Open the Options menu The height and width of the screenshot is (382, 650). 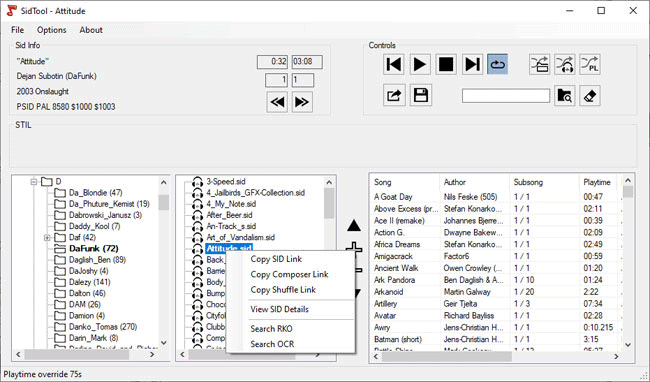pyautogui.click(x=51, y=30)
